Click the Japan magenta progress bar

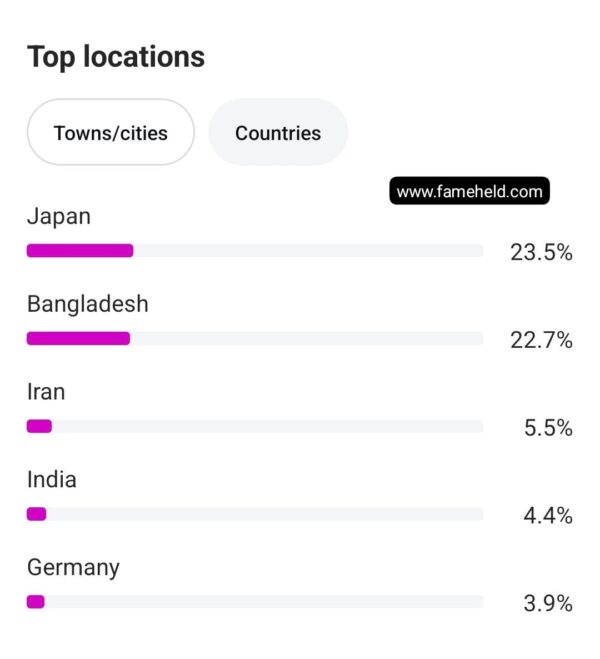click(80, 250)
